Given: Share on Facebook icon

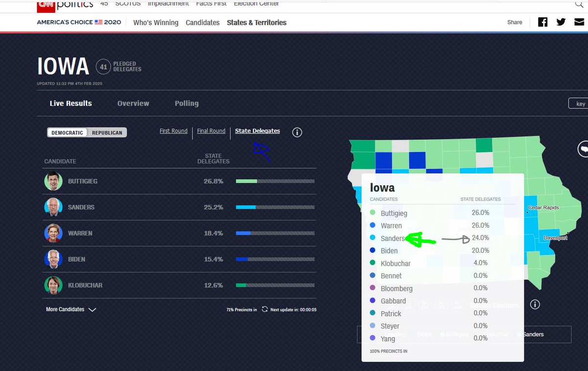Looking at the screenshot, I should [542, 22].
